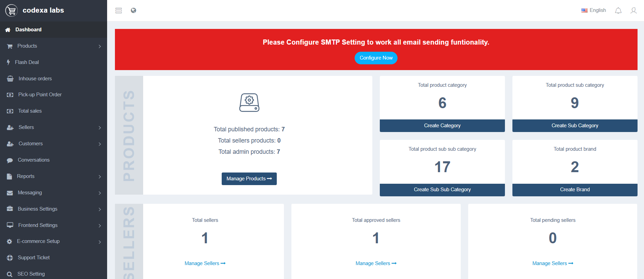Click the globe icon in top bar
644x279 pixels.
tap(134, 11)
